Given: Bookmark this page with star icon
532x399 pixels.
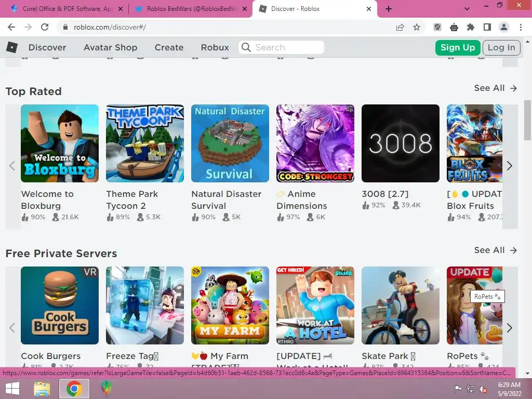Looking at the screenshot, I should (417, 27).
